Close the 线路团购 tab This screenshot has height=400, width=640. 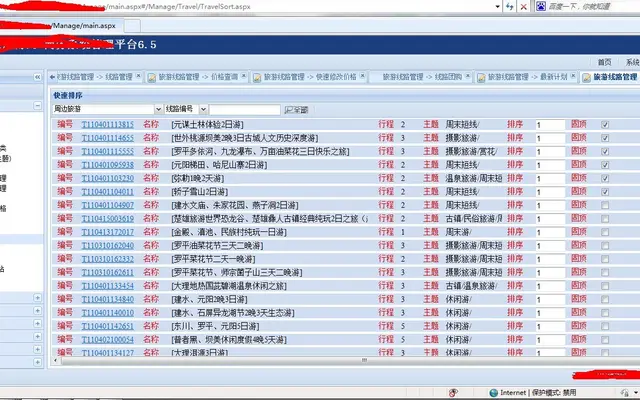(x=468, y=76)
